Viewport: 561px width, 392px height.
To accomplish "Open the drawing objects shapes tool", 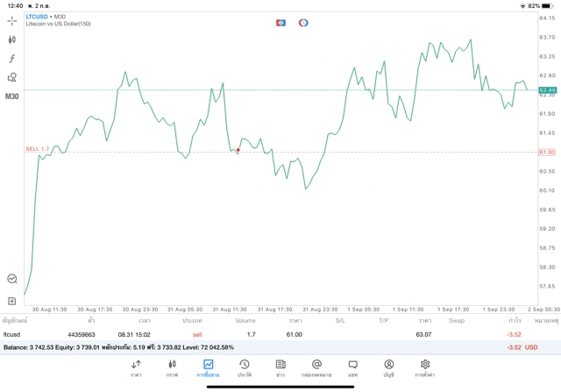I will coord(12,77).
